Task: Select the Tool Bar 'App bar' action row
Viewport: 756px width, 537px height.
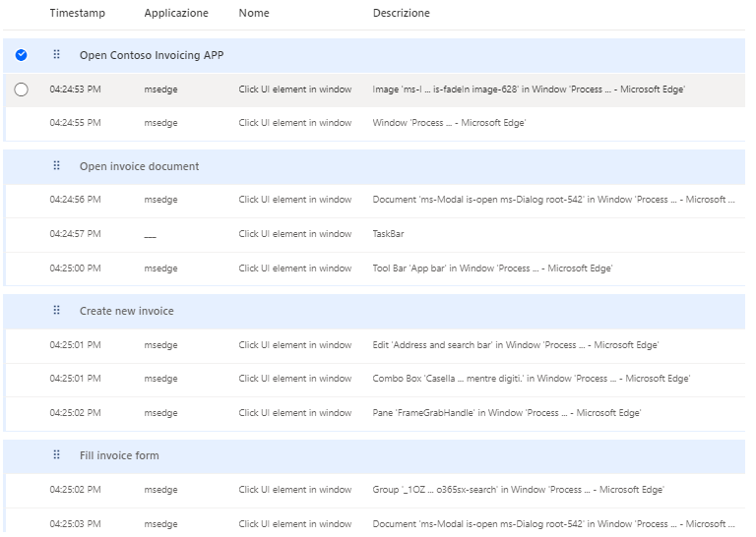Action: [x=491, y=268]
